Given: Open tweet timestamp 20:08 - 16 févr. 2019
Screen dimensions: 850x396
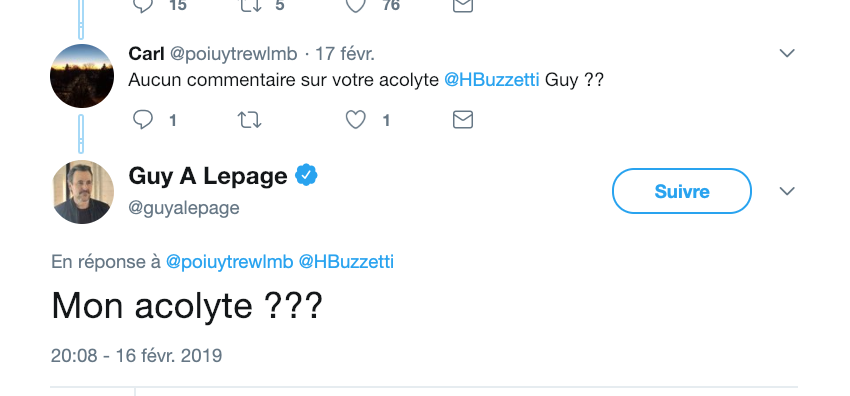Looking at the screenshot, I should (137, 356).
